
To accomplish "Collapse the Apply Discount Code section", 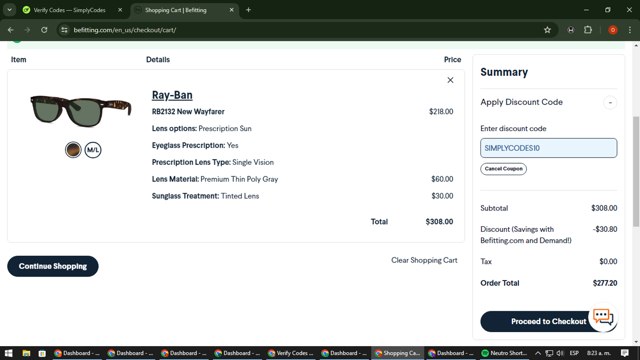I will pyautogui.click(x=610, y=102).
